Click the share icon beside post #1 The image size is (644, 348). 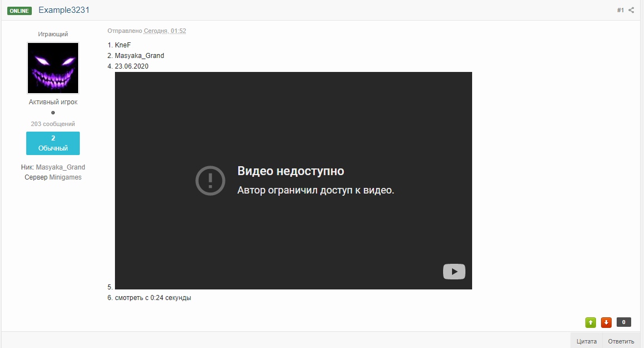(632, 10)
